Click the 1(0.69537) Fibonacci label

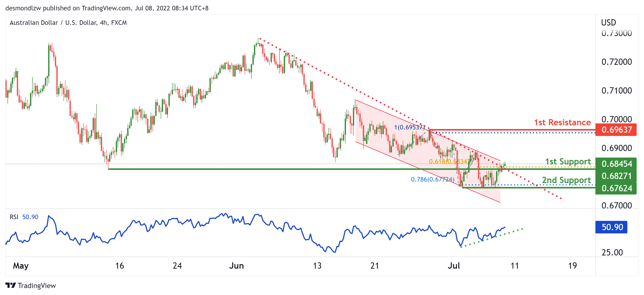[x=409, y=127]
